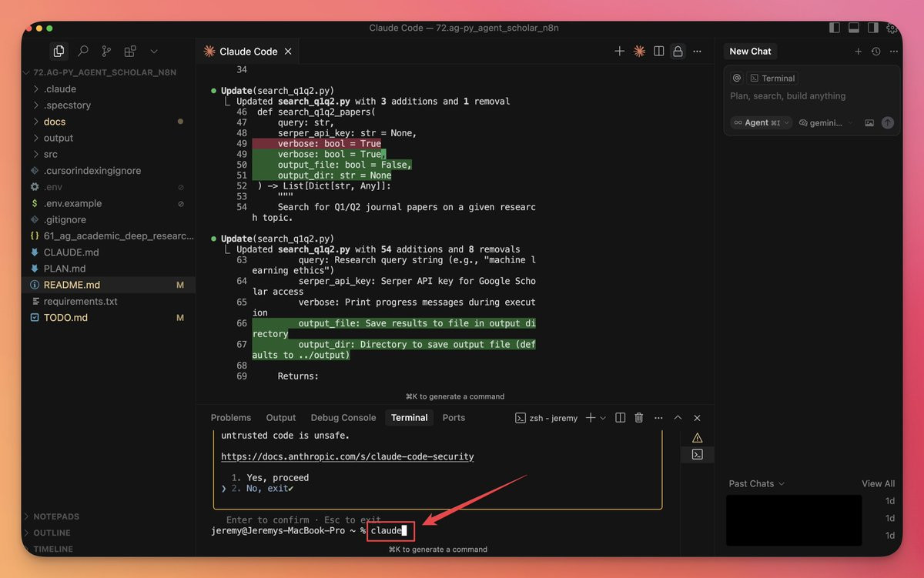The height and width of the screenshot is (578, 924).
Task: Click the zsh - jeremy terminal label
Action: [546, 418]
